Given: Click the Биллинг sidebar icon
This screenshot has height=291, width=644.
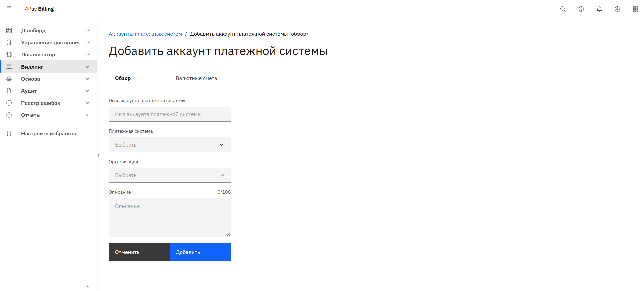Looking at the screenshot, I should 9,67.
